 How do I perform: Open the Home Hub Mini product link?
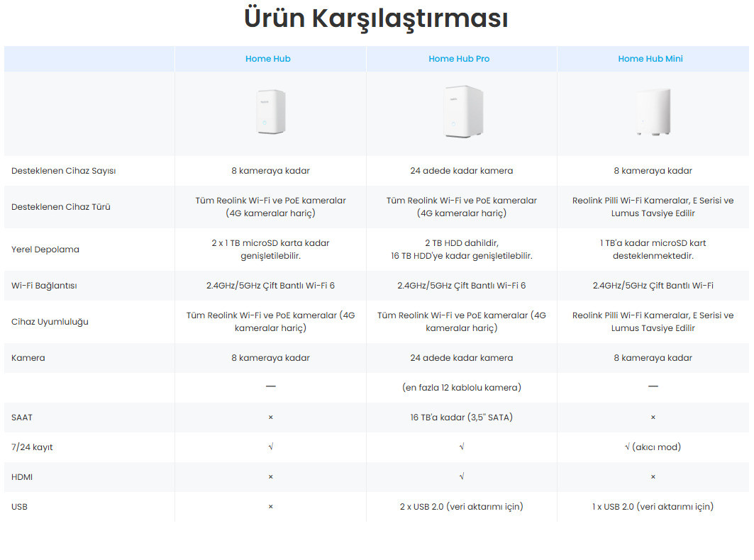pyautogui.click(x=650, y=59)
